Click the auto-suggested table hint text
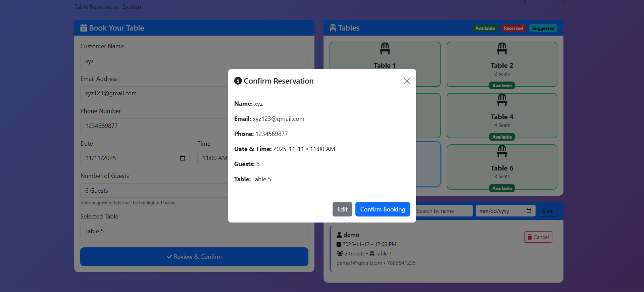The image size is (644, 292). click(x=128, y=203)
